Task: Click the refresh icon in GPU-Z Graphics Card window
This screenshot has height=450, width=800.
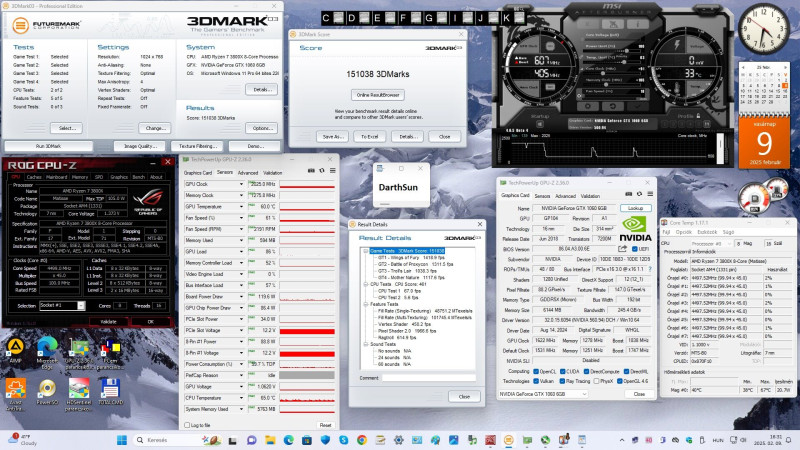Action: tap(639, 194)
